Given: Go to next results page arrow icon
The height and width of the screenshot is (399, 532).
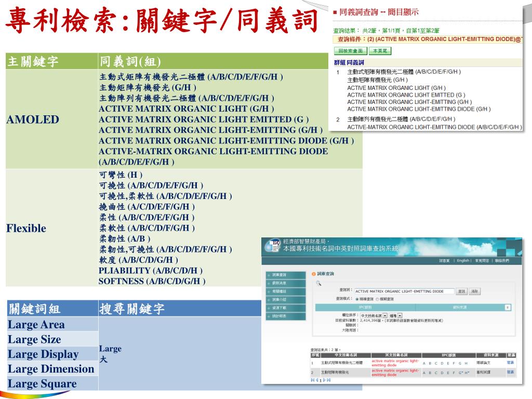Looking at the screenshot, I should (x=324, y=380).
